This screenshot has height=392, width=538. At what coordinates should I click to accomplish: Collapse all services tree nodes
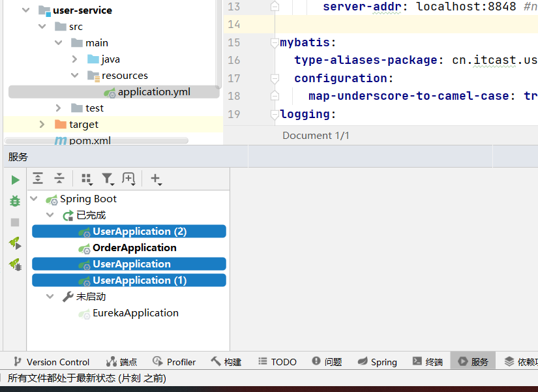click(59, 179)
